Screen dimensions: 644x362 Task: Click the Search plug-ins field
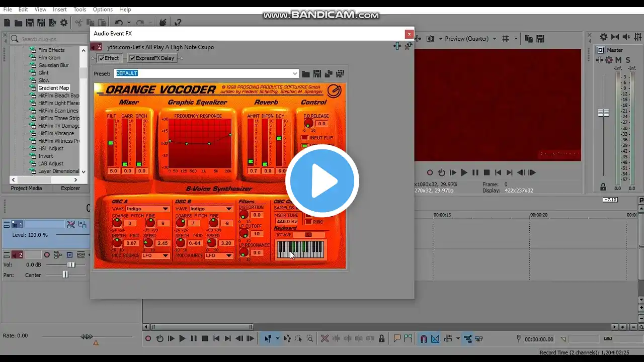click(49, 39)
